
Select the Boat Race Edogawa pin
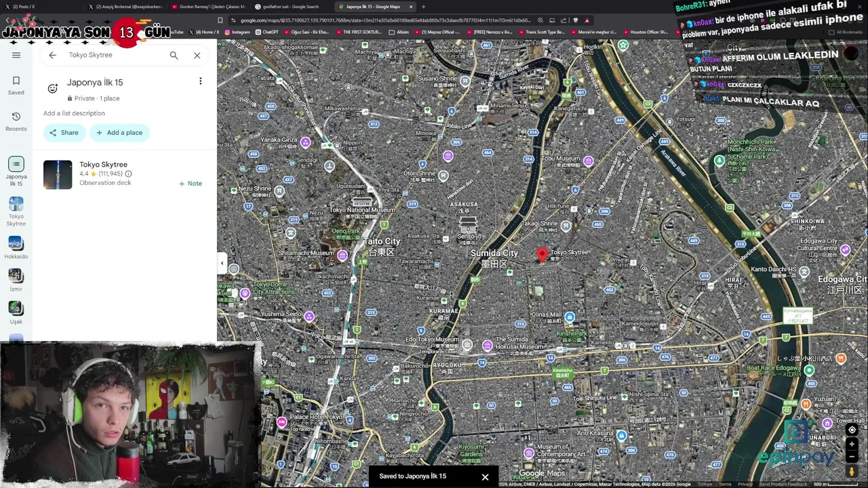[808, 371]
